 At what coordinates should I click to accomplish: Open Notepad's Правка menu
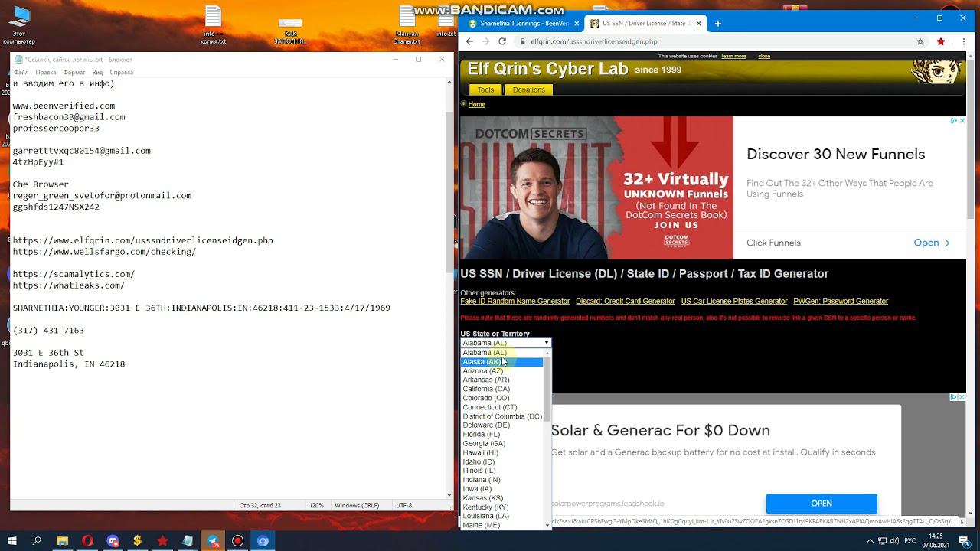[x=46, y=72]
